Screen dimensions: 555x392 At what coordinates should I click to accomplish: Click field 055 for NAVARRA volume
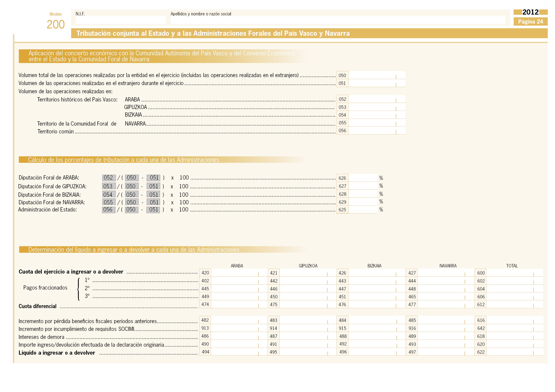coord(377,123)
